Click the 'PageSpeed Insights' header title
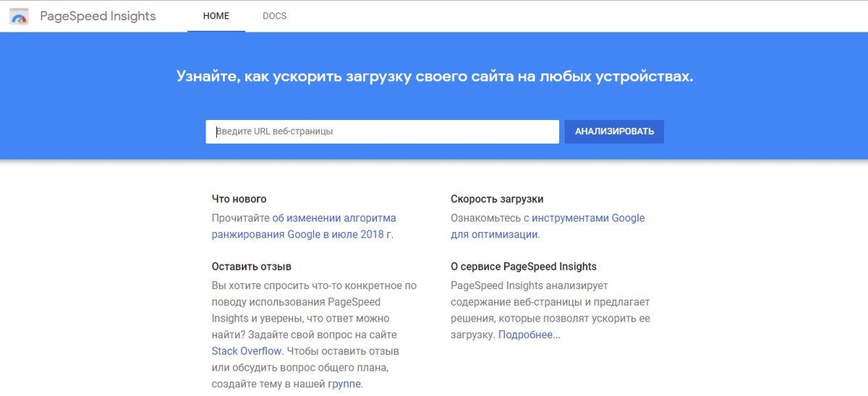Image resolution: width=868 pixels, height=396 pixels. click(x=98, y=16)
